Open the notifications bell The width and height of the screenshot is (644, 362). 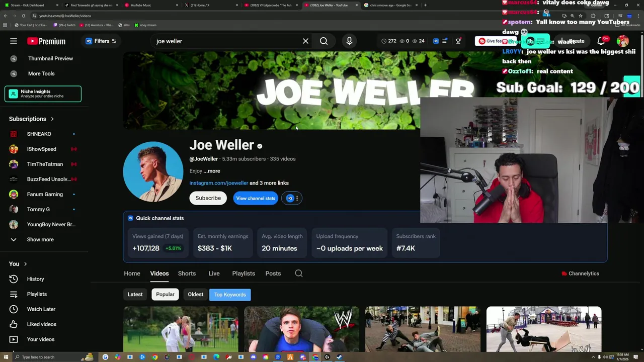601,41
